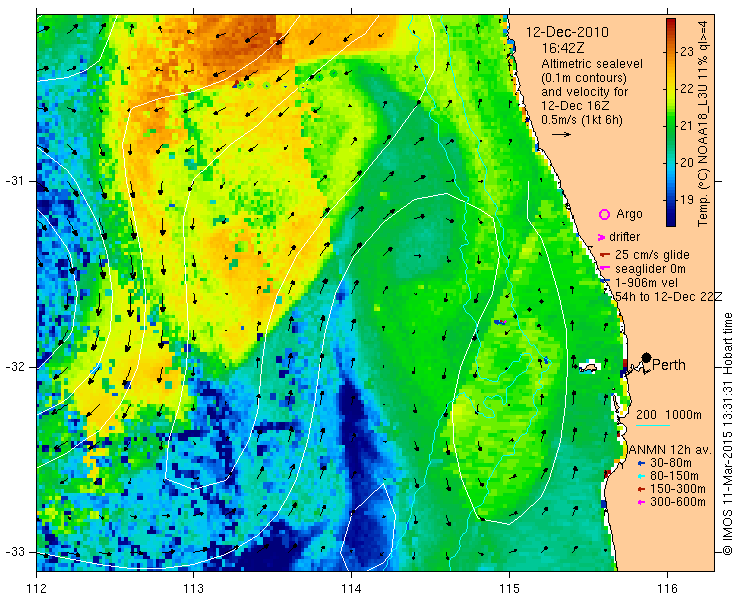Click the 'seaglider 0m' legend label
Image resolution: width=740 pixels, height=600 pixels.
650,269
